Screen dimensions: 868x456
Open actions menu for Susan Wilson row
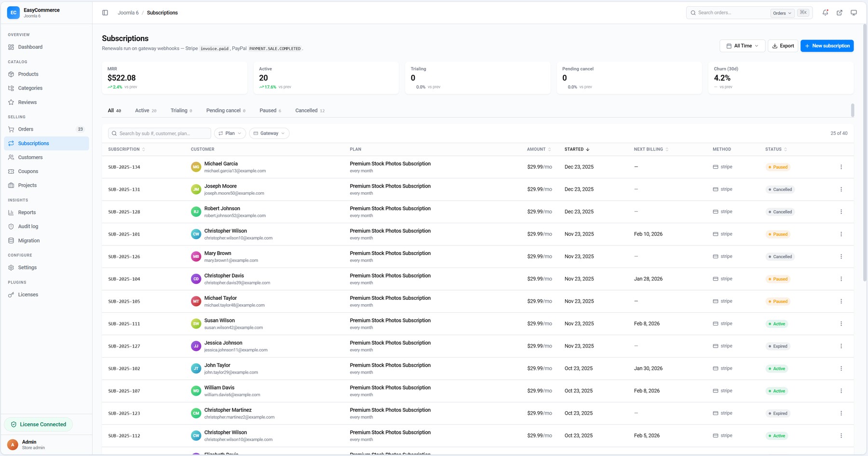pos(841,324)
